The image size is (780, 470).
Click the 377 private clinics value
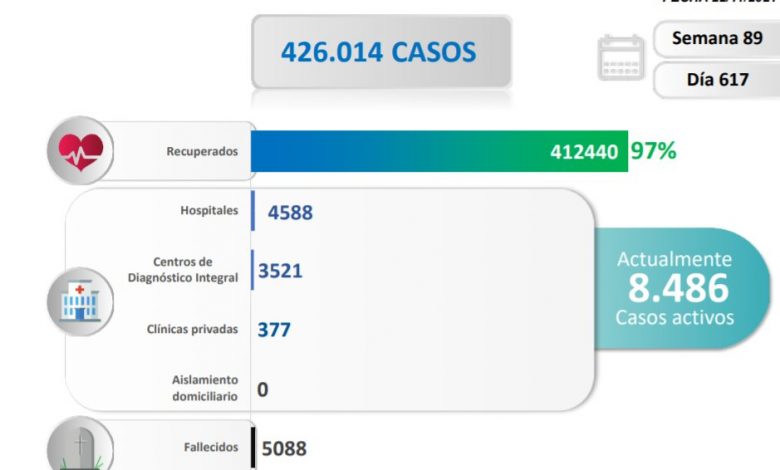tap(274, 329)
